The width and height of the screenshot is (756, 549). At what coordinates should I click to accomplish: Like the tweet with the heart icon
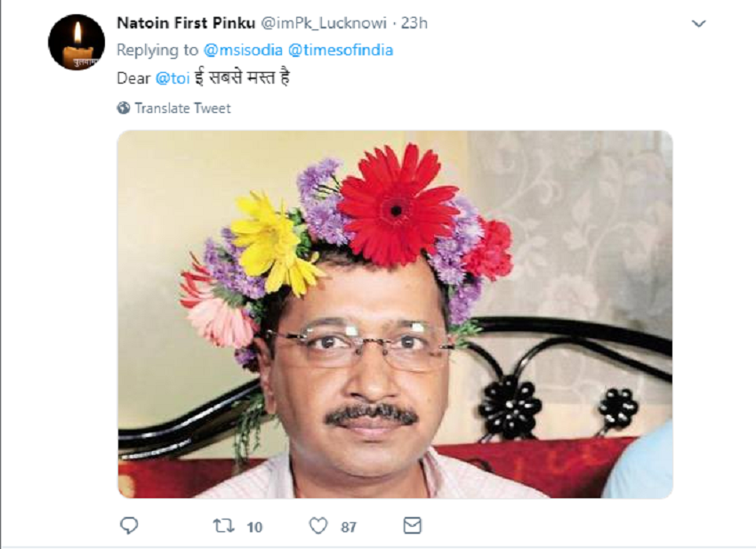[318, 526]
